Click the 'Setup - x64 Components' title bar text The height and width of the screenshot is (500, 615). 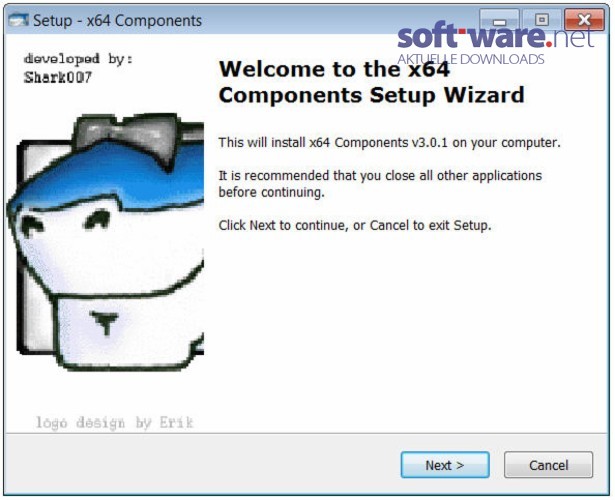pyautogui.click(x=117, y=20)
